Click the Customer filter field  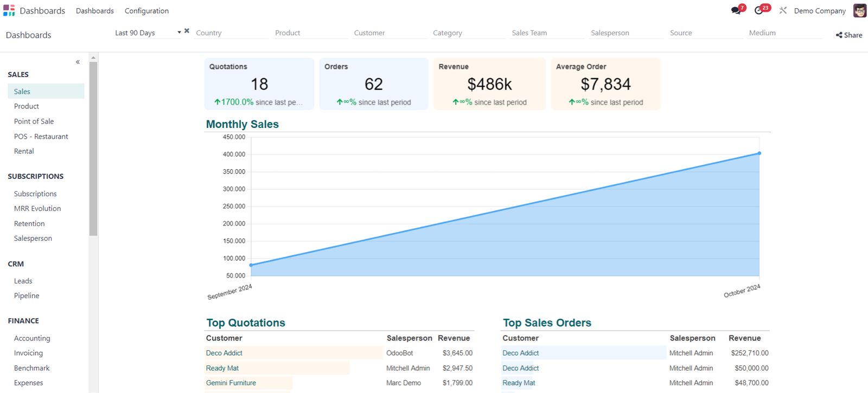pyautogui.click(x=390, y=33)
